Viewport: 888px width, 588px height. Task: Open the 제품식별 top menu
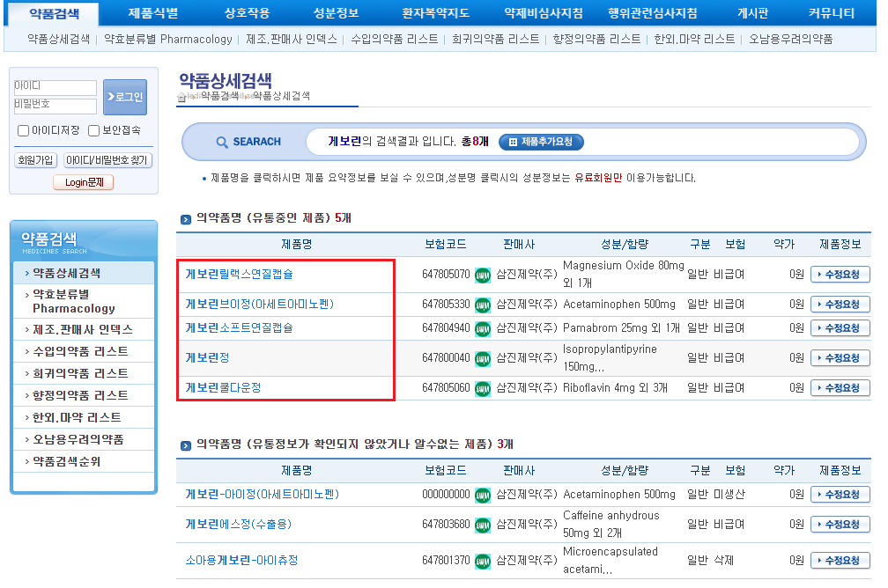(153, 13)
